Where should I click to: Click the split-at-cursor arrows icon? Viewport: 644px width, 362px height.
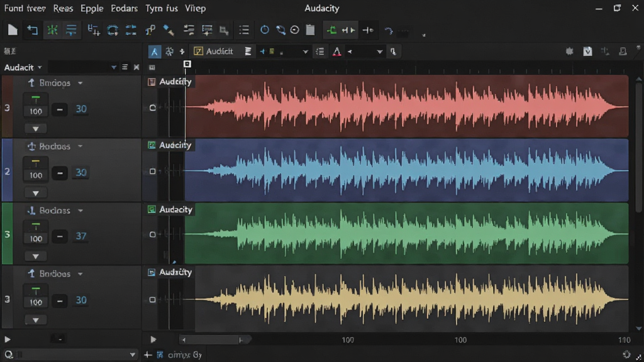pyautogui.click(x=348, y=30)
